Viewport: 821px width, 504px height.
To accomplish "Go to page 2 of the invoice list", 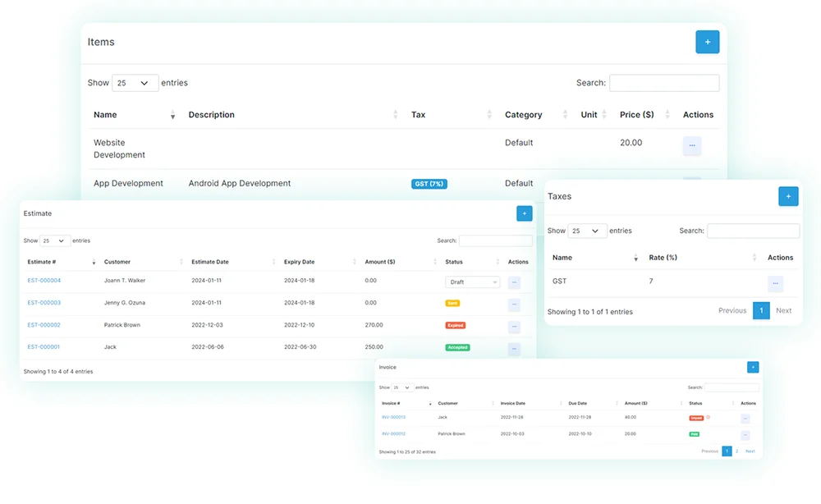I will click(x=737, y=451).
